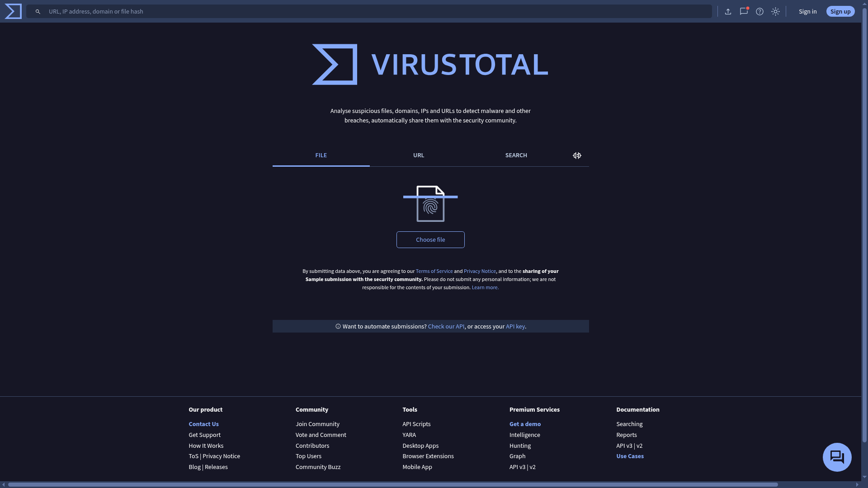Open Contact Us in footer

click(x=203, y=424)
